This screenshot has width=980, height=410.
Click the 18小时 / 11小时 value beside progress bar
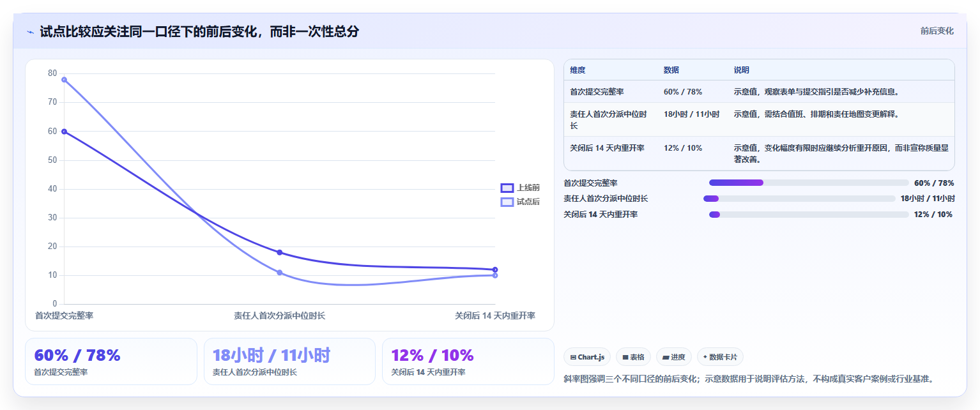(928, 199)
